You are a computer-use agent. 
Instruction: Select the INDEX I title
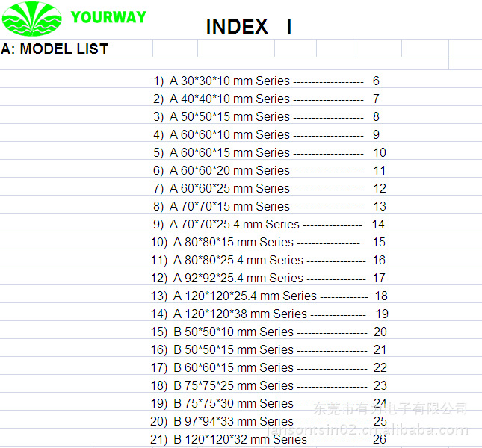click(x=248, y=27)
